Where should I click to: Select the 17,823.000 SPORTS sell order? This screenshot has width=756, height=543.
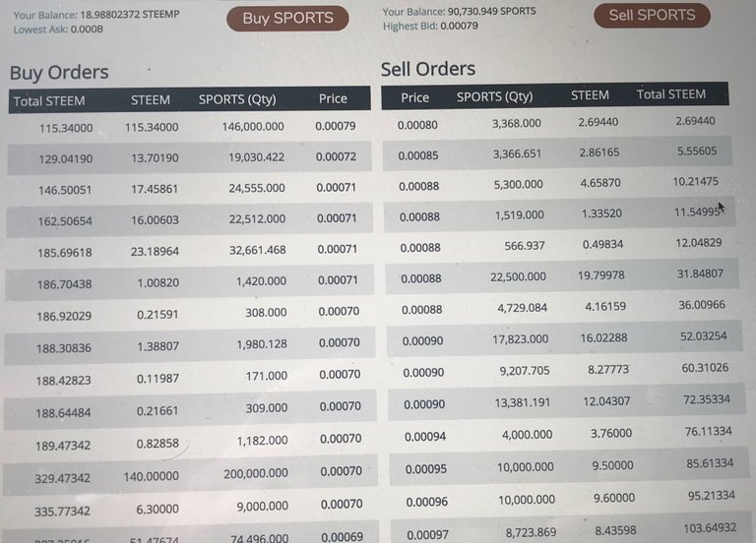[x=564, y=338]
